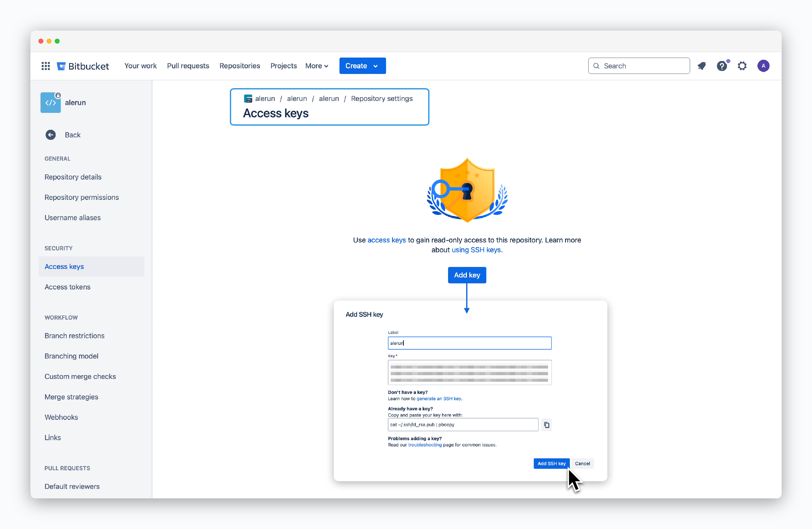Open the help question mark icon

(x=722, y=66)
